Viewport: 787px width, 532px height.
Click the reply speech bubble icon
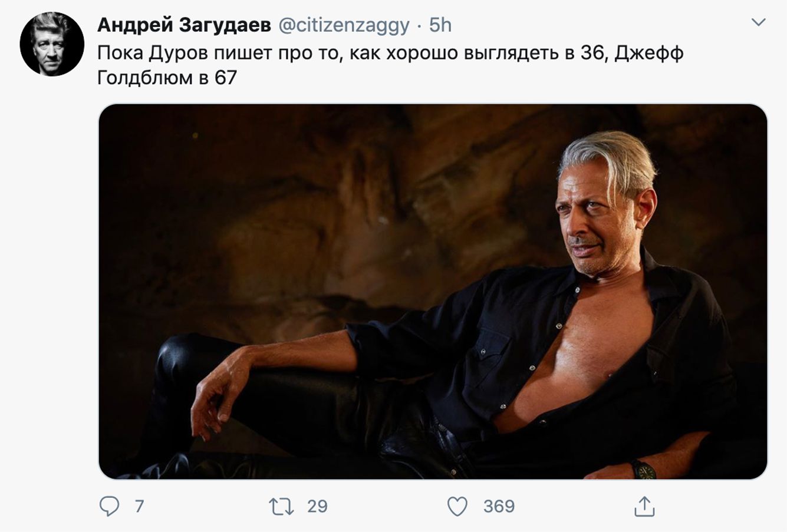tap(110, 506)
